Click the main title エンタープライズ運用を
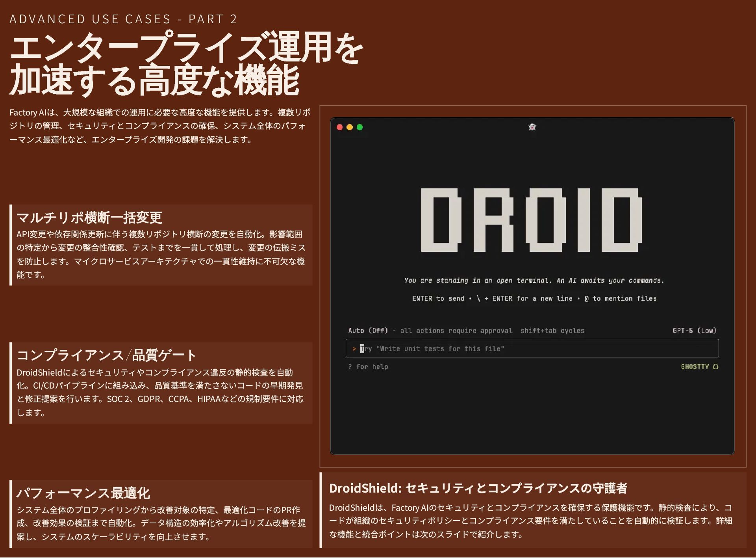The height and width of the screenshot is (558, 756). point(186,48)
